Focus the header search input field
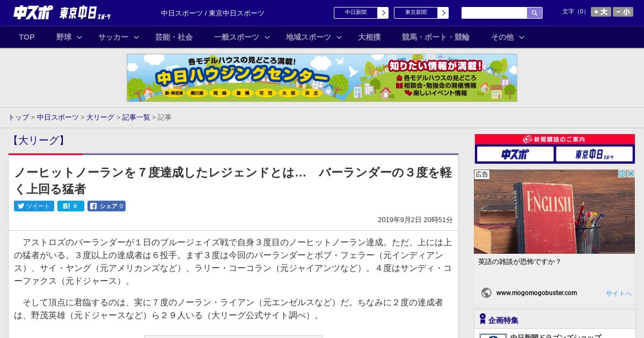This screenshot has width=644, height=338. pyautogui.click(x=494, y=13)
